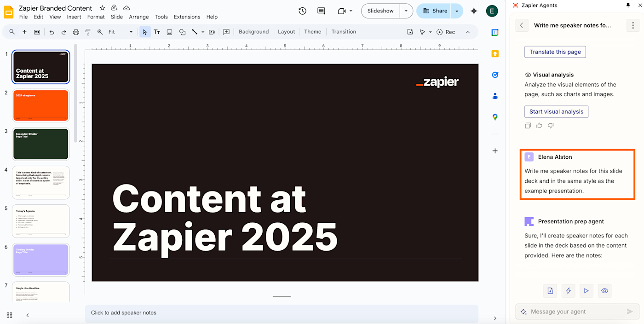Click the image generate icon beside pointer
Screen dimensions: 644x324
click(410, 32)
